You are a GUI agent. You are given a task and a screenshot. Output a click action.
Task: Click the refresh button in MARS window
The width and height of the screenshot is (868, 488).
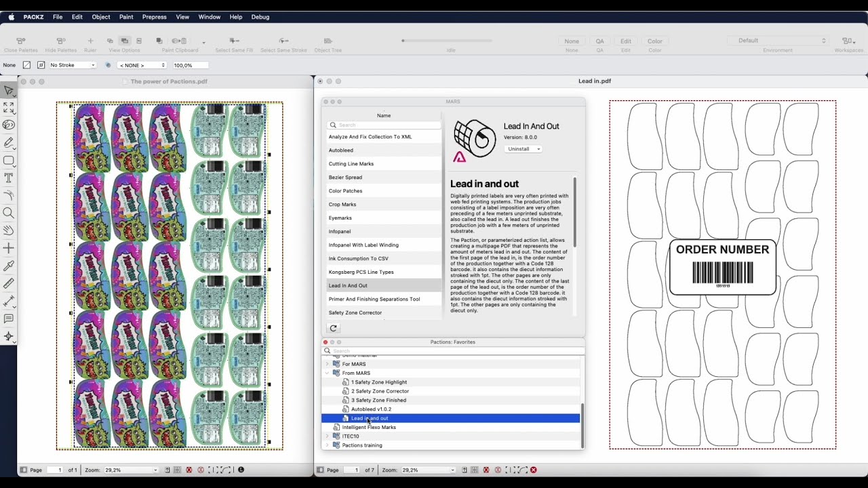[333, 328]
